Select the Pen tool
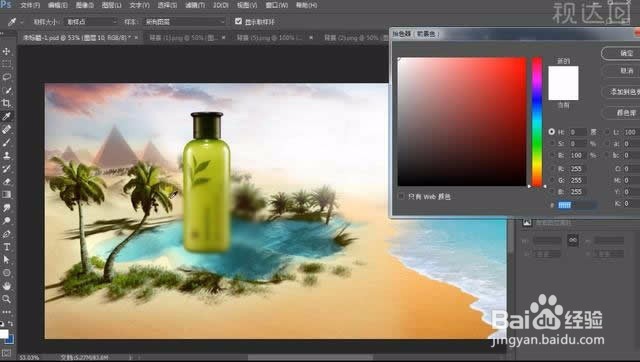Image resolution: width=640 pixels, height=362 pixels. click(x=7, y=234)
